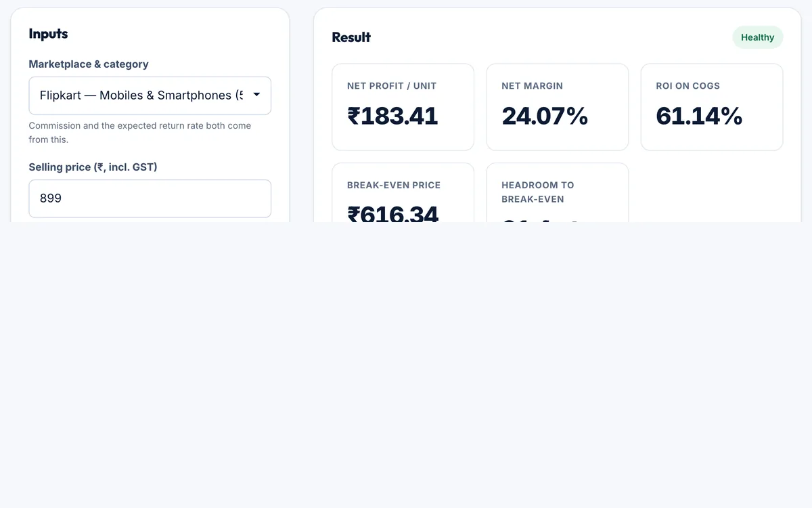Select the ROI on COGS card

tap(711, 107)
